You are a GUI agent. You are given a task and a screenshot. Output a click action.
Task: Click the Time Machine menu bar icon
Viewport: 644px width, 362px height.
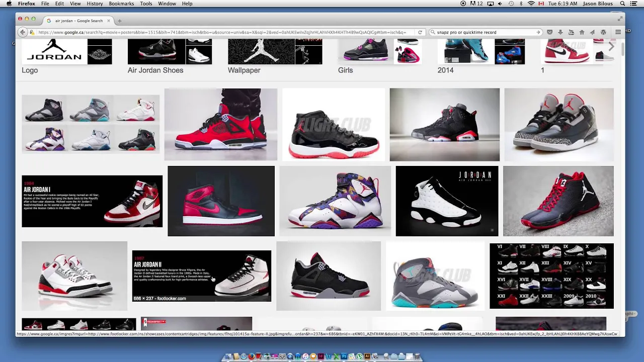click(x=511, y=4)
